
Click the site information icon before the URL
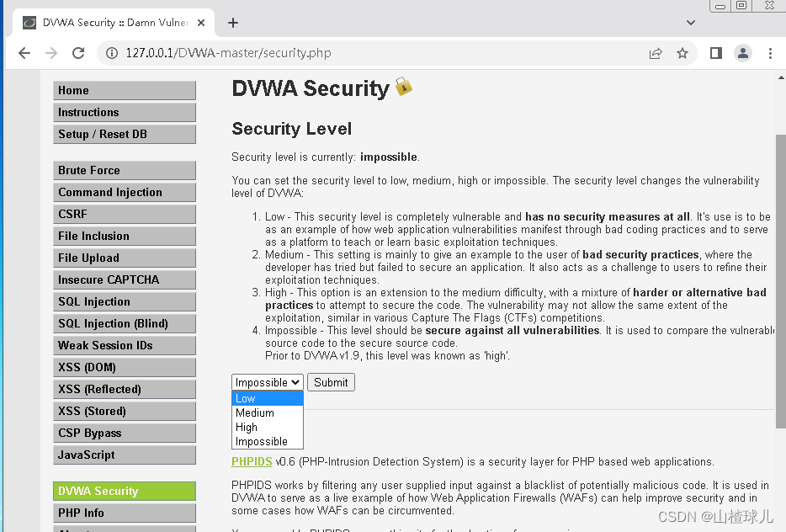pyautogui.click(x=113, y=52)
